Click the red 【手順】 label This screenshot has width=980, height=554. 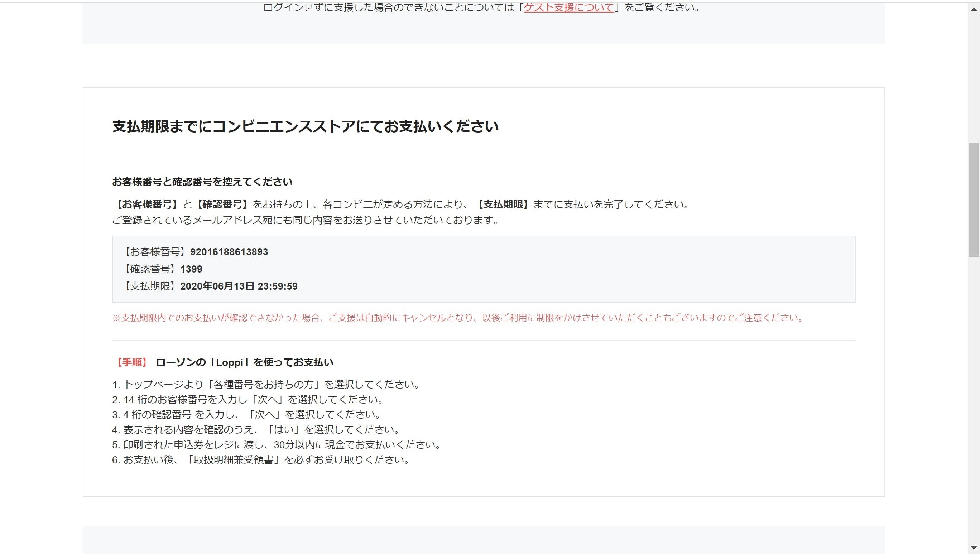click(x=131, y=362)
